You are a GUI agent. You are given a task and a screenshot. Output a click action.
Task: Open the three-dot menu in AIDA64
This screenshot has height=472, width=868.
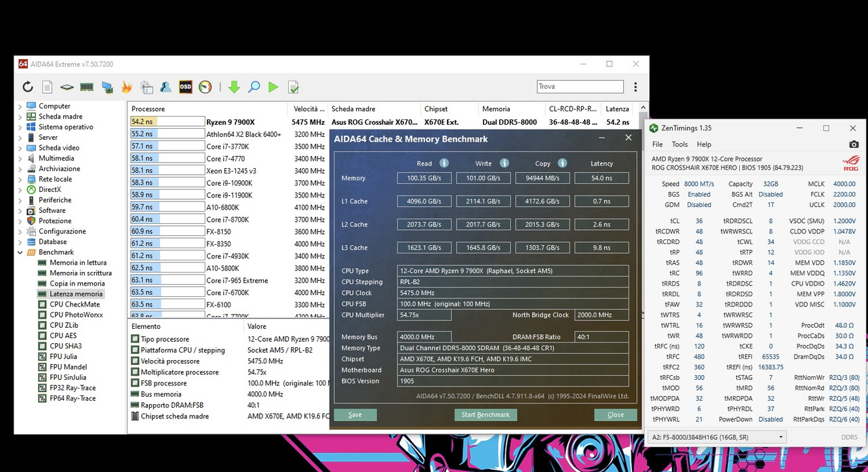[x=635, y=87]
